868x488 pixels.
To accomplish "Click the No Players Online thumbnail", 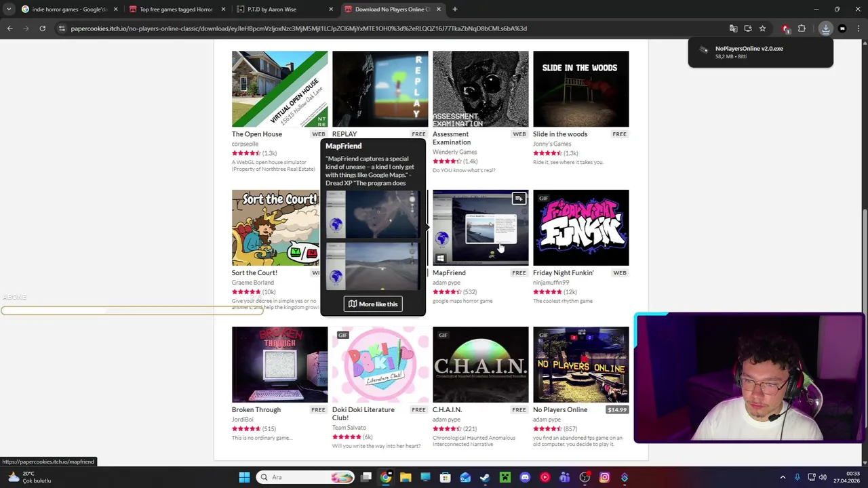I will [x=580, y=365].
